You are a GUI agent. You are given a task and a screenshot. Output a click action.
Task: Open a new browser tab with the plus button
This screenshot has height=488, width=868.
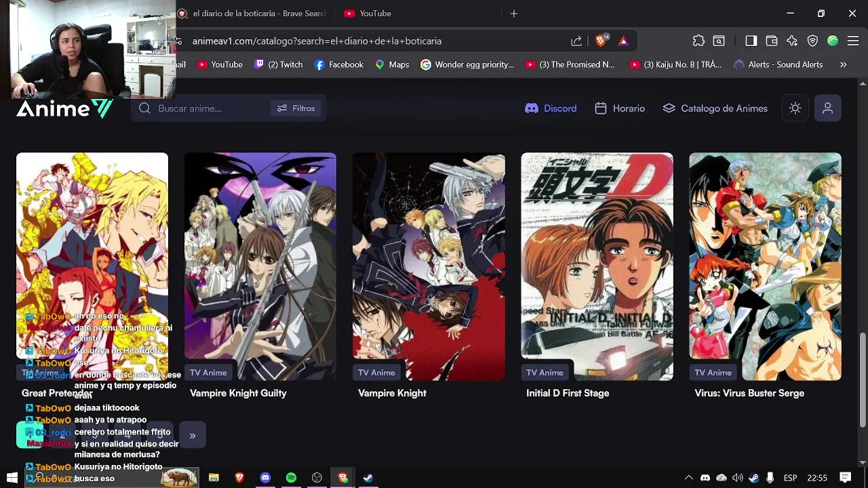514,14
